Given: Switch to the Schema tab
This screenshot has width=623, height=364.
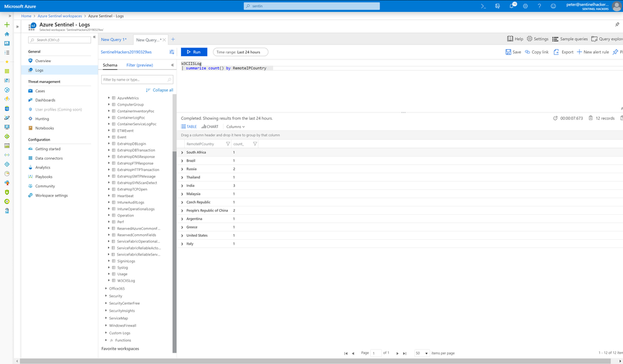Looking at the screenshot, I should click(x=110, y=65).
